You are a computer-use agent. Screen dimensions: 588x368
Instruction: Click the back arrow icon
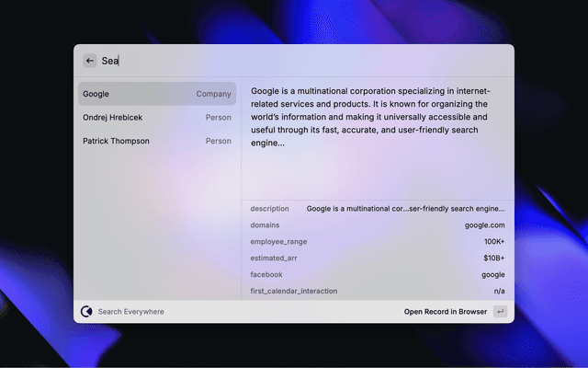(x=89, y=61)
